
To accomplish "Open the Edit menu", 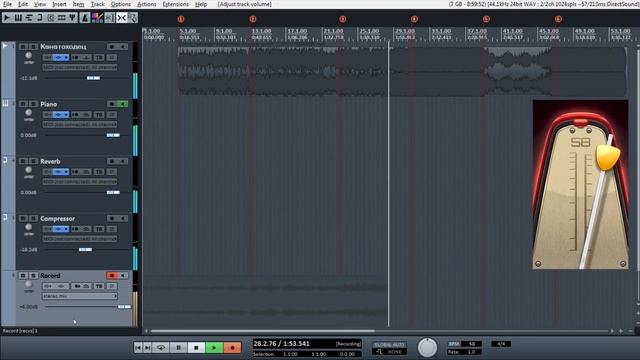I will (x=23, y=4).
